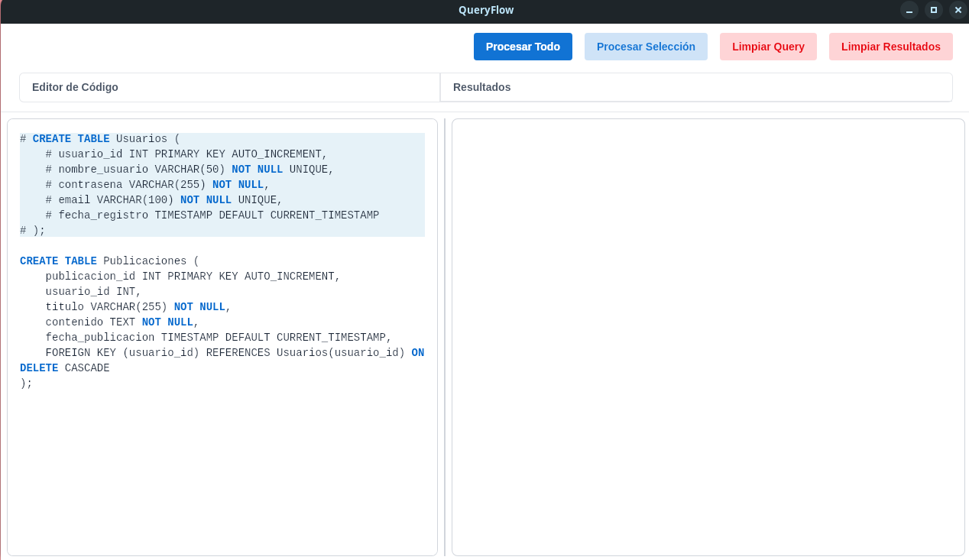Viewport: 969px width, 560px height.
Task: Click the DELETE CASCADE line
Action: tap(65, 368)
